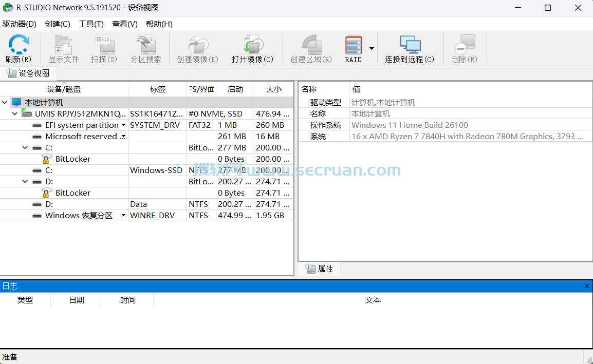Click the partition icon of Microsoft reserved
593x364 pixels.
[x=37, y=137]
